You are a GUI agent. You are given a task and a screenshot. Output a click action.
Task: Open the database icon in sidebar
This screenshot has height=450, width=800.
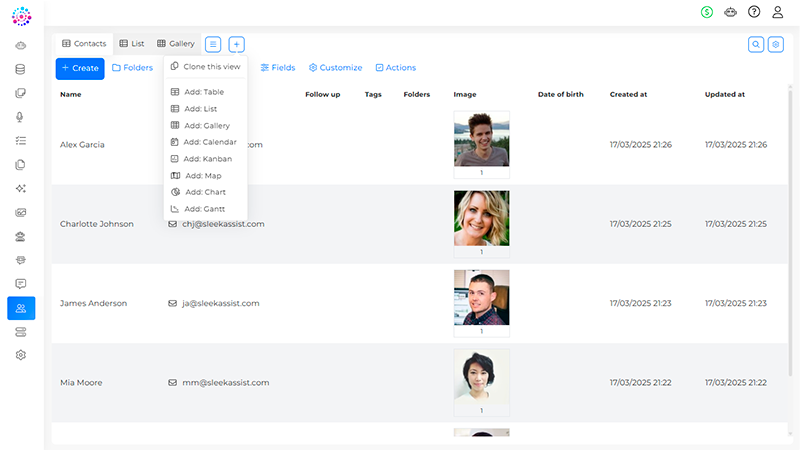tap(20, 69)
